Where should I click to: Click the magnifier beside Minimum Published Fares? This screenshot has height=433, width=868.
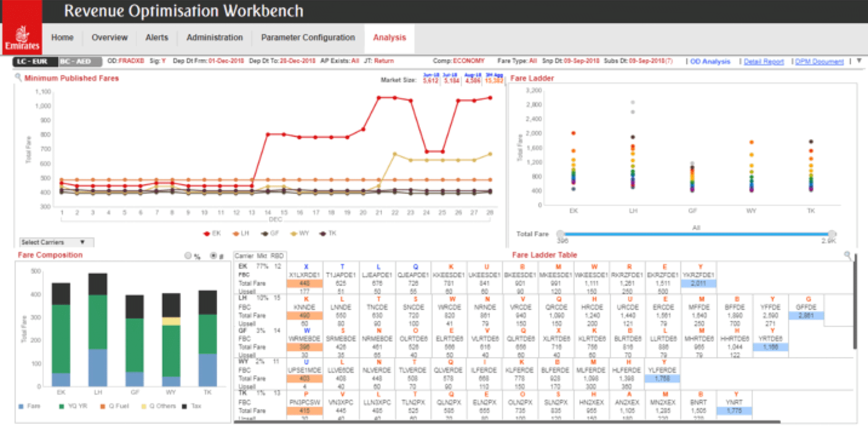tap(18, 78)
